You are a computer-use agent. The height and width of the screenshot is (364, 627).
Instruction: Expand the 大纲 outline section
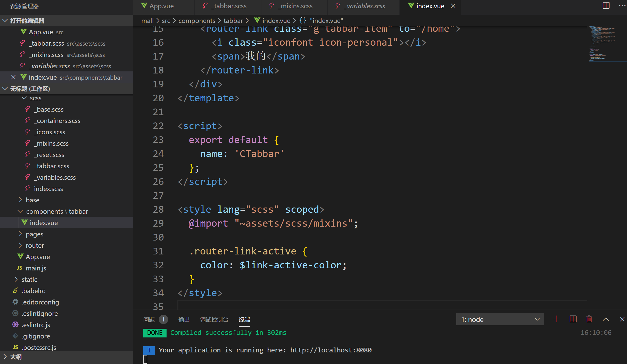click(x=67, y=357)
